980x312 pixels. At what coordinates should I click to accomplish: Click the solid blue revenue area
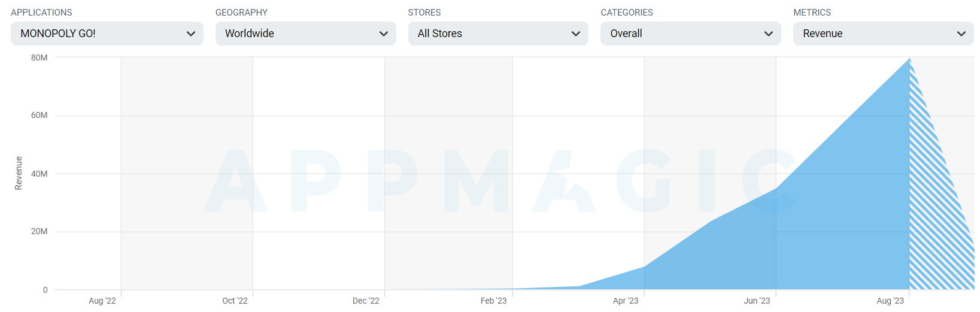pos(838,228)
